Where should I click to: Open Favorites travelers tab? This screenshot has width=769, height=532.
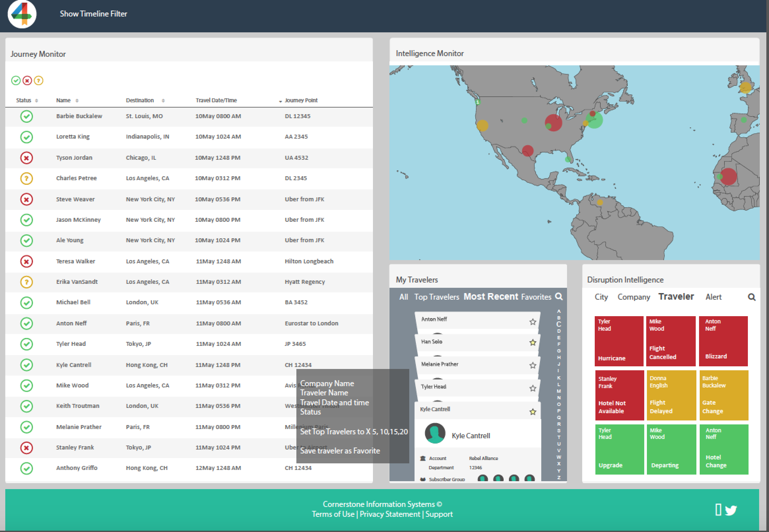coord(536,297)
